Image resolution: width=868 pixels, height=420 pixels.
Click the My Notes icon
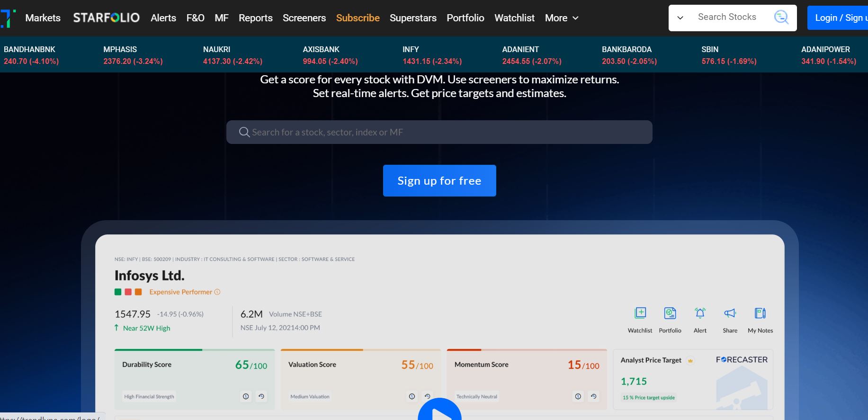760,313
